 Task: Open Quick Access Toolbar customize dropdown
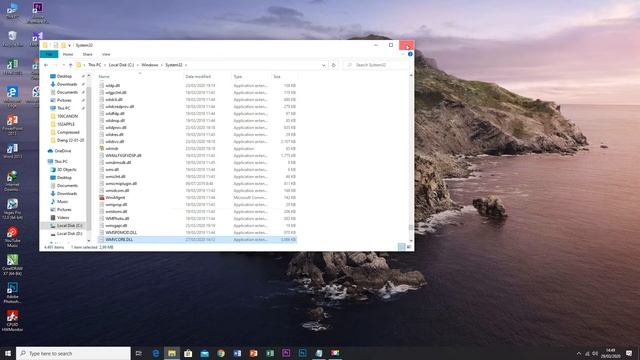70,45
